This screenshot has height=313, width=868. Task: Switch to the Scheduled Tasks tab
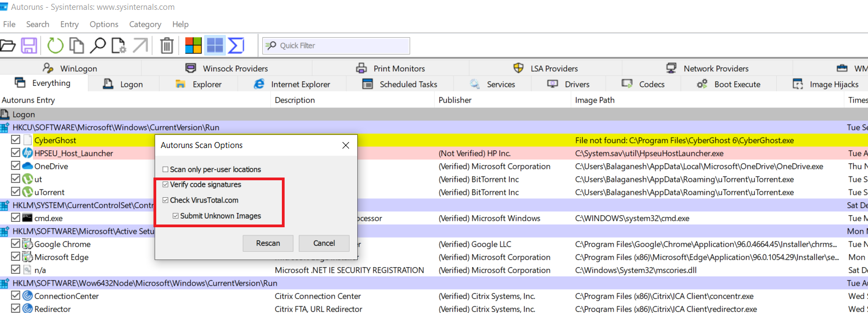[x=408, y=84]
